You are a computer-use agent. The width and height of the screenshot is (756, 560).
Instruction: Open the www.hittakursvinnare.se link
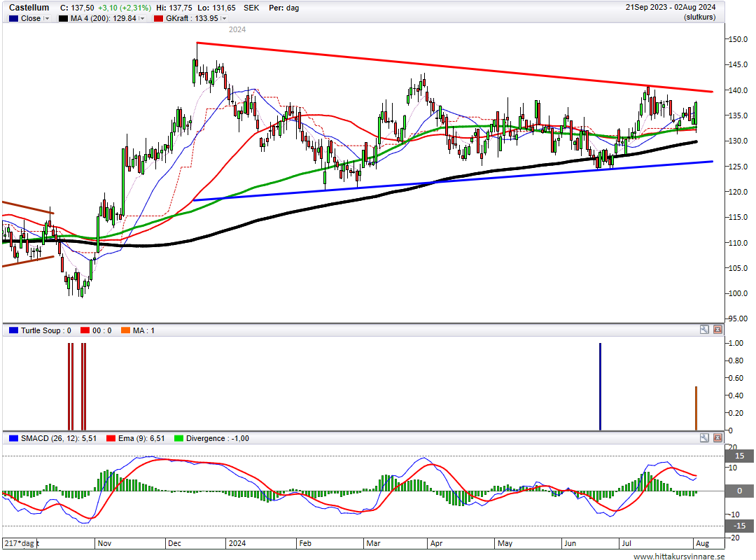[679, 556]
